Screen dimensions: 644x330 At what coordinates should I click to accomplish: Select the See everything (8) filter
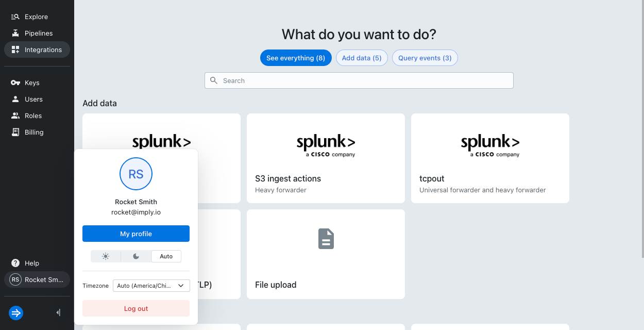point(296,58)
